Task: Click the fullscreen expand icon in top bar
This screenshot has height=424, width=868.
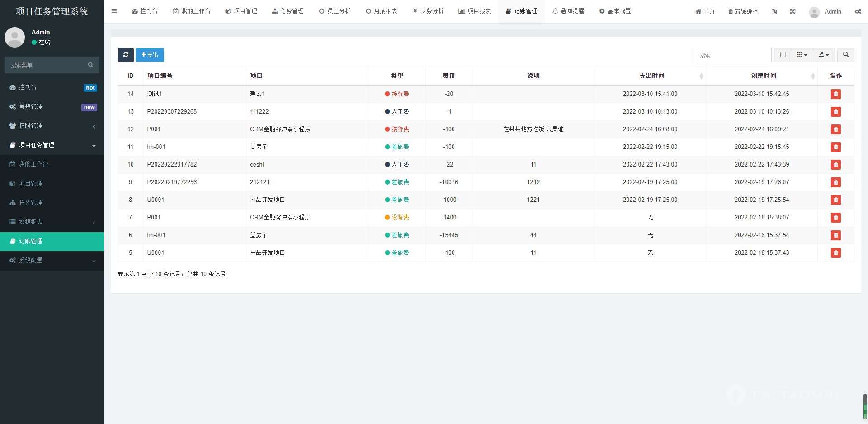Action: point(793,11)
